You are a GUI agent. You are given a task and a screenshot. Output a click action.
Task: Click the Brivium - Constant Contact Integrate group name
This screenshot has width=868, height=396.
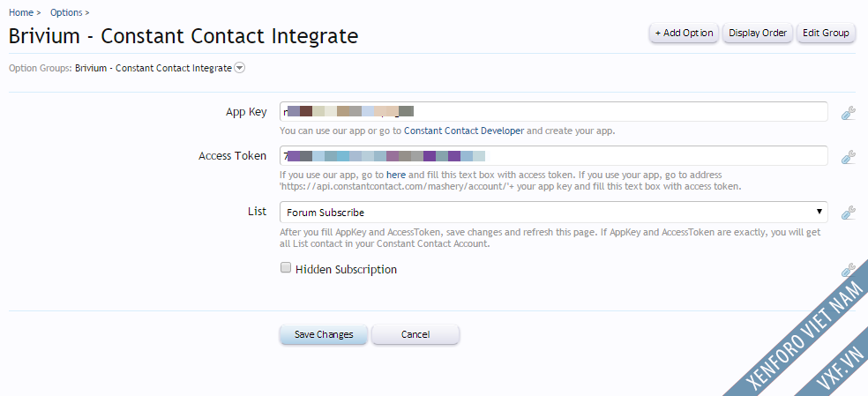point(153,68)
